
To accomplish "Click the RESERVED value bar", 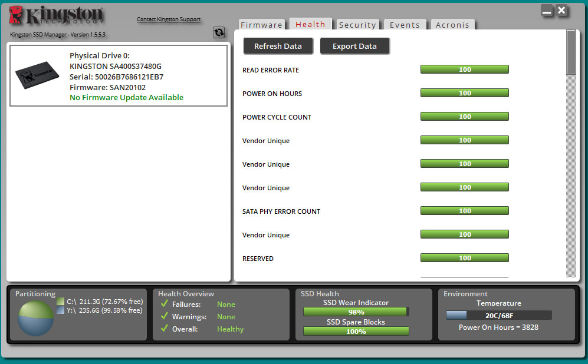I will tap(465, 258).
